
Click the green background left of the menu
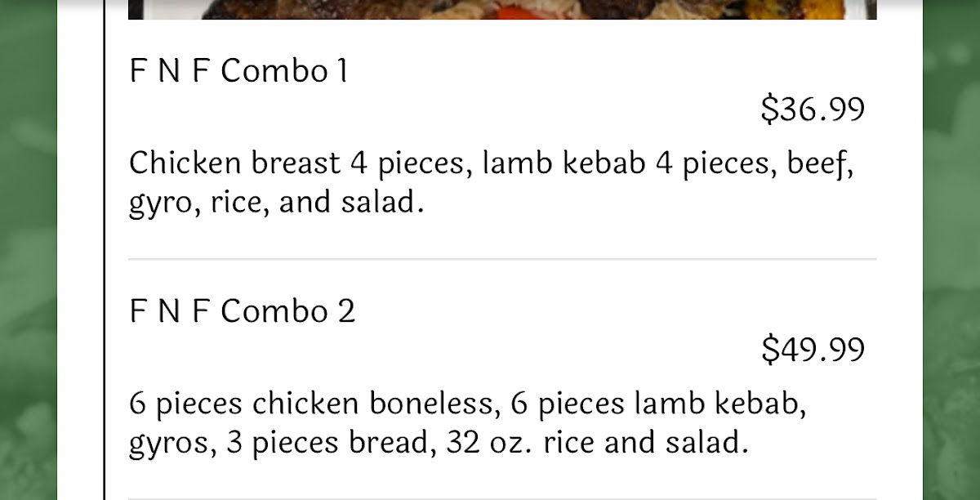(28, 245)
